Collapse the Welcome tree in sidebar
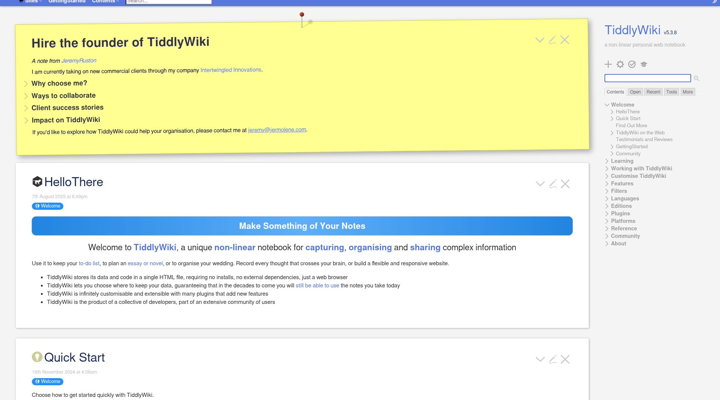Image resolution: width=720 pixels, height=400 pixels. tap(607, 105)
